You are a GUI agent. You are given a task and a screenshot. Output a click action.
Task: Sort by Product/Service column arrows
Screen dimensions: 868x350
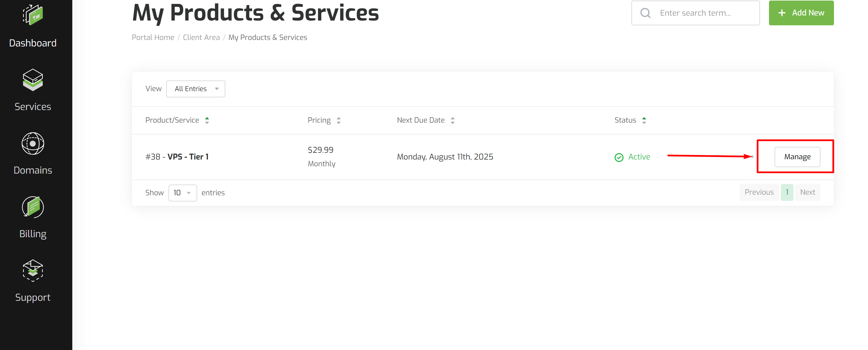point(207,120)
